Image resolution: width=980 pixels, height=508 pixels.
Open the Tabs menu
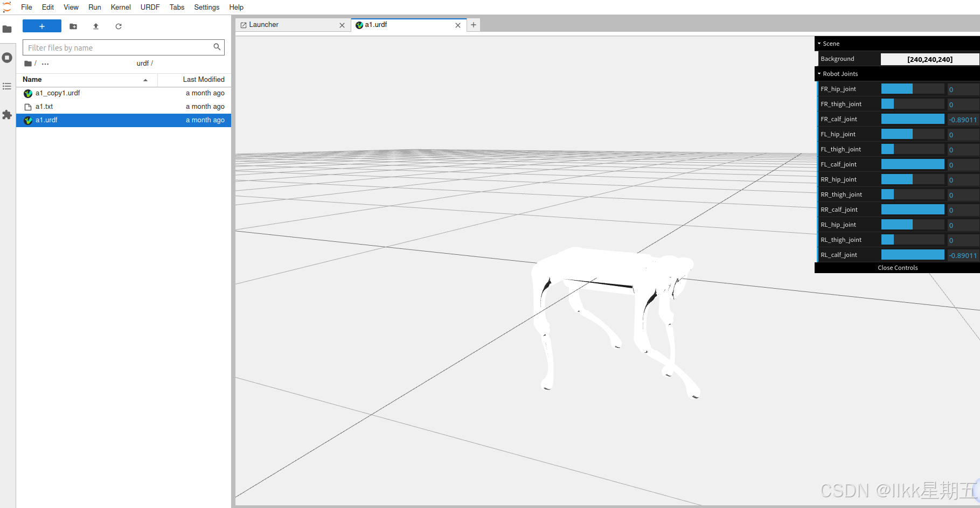tap(177, 7)
